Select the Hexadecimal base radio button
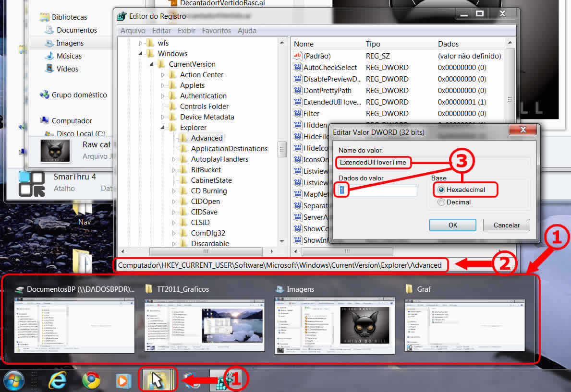 (x=441, y=190)
